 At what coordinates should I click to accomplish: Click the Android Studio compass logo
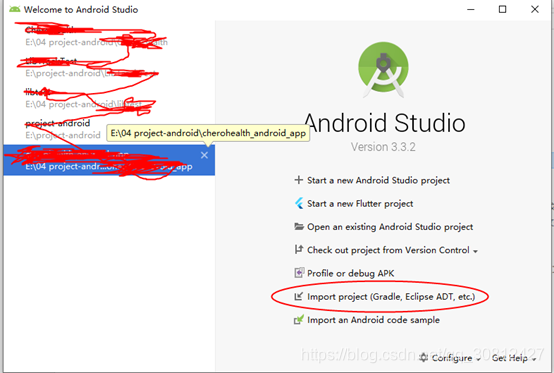383,69
